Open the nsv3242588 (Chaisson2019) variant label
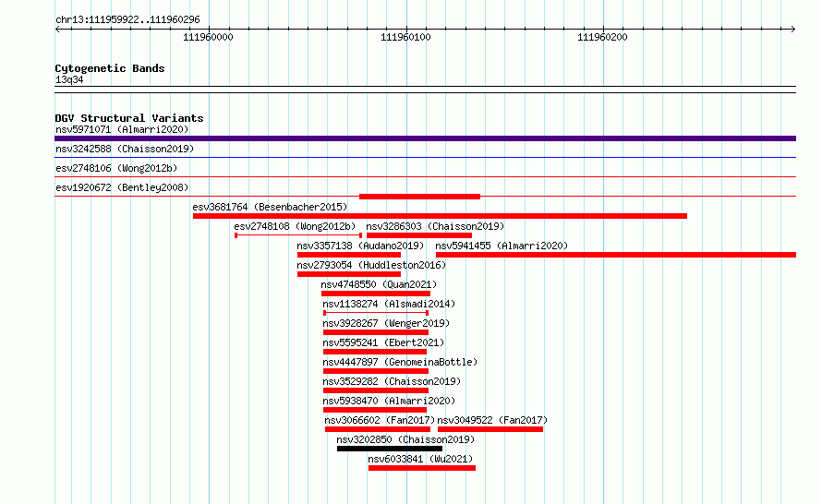Viewport: 822px width, 504px height. point(125,149)
